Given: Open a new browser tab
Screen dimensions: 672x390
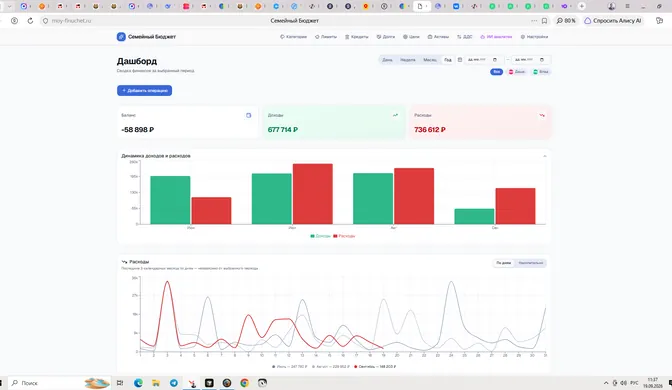Looking at the screenshot, I should coord(582,6).
